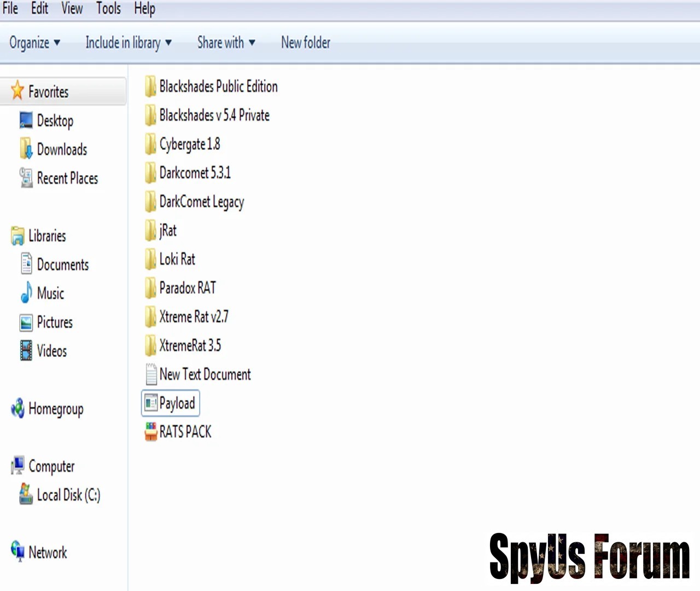Click the Homegroup icon in navigation pane
This screenshot has height=591, width=700.
pos(17,408)
